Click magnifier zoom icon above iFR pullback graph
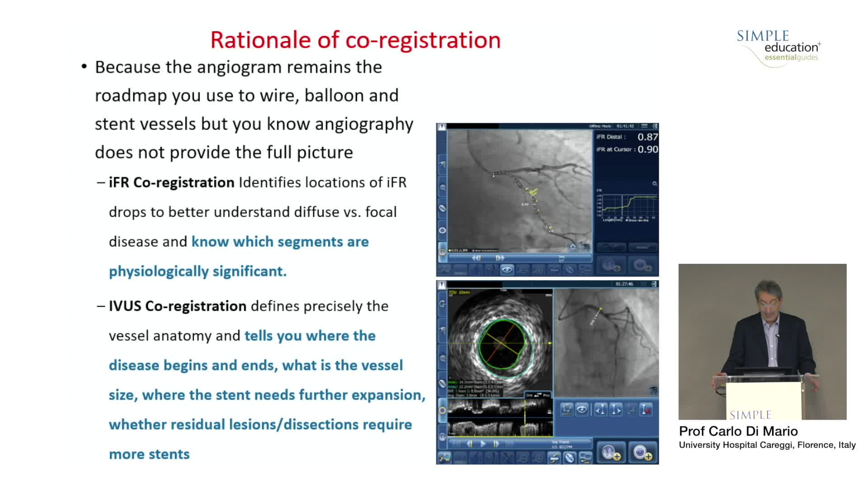Image resolution: width=868 pixels, height=488 pixels. (654, 183)
